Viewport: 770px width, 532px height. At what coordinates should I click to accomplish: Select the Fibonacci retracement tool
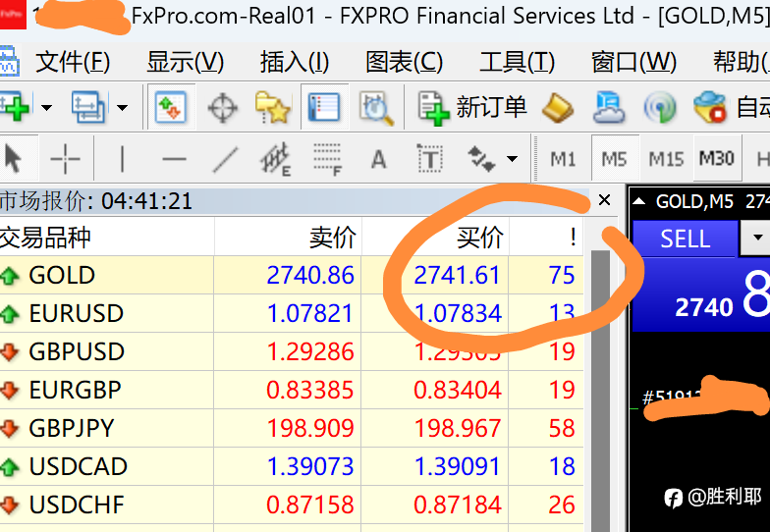click(328, 159)
